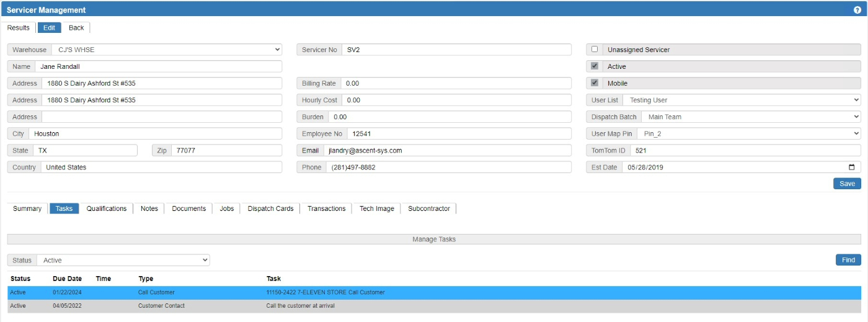Click the Manage Tasks header bar

click(434, 239)
